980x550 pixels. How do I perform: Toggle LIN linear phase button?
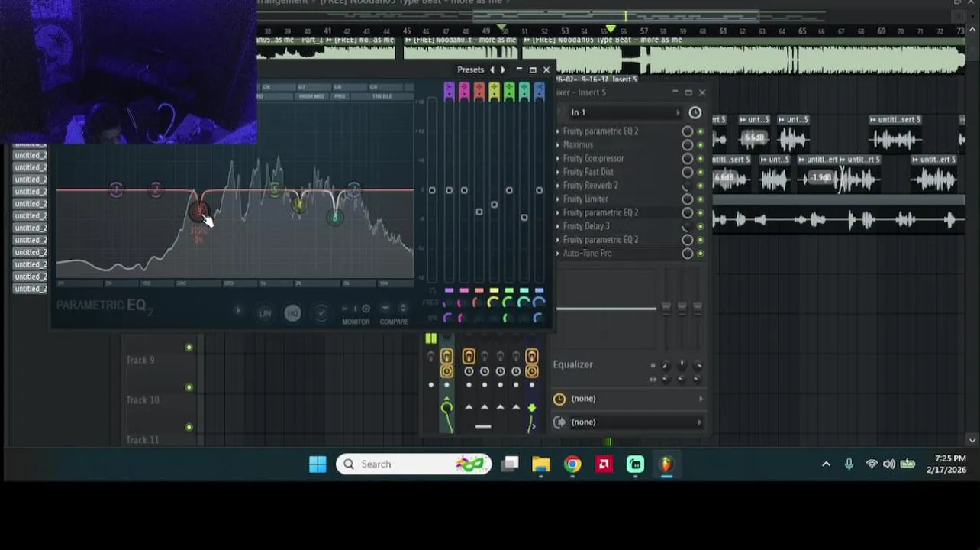265,313
